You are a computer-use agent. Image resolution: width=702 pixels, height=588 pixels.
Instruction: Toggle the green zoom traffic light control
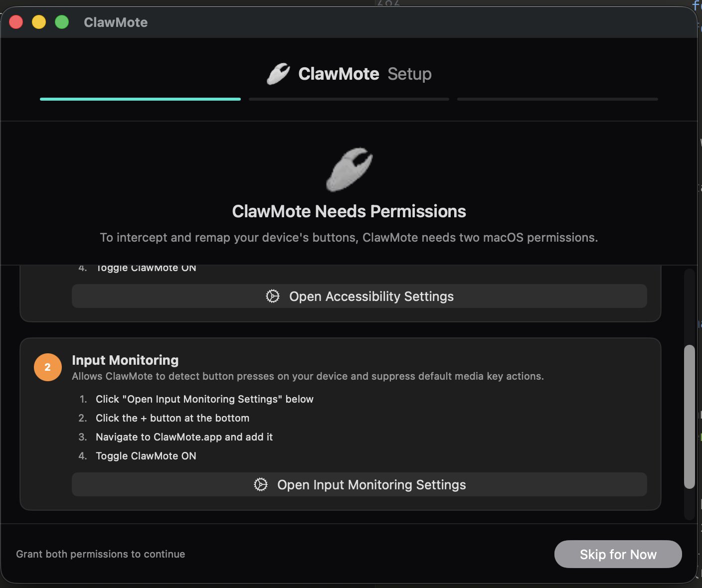pos(62,22)
